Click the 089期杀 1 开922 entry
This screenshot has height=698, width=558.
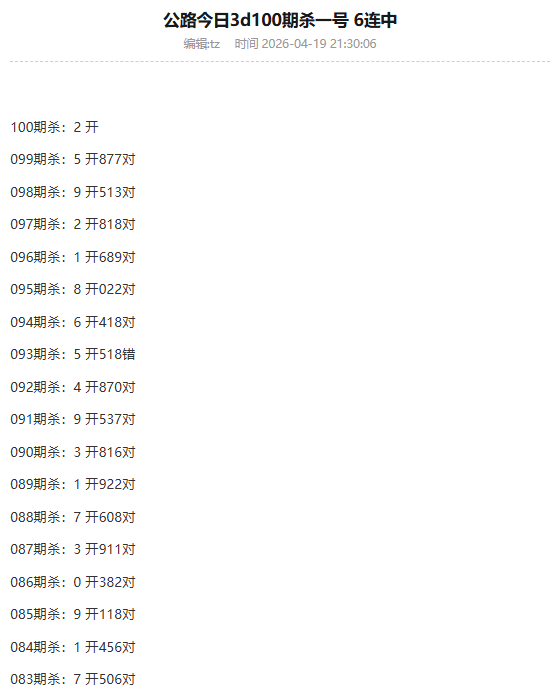(73, 484)
